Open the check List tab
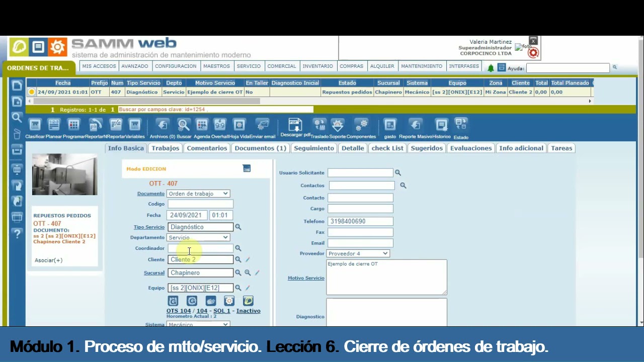This screenshot has width=644, height=362. (387, 148)
